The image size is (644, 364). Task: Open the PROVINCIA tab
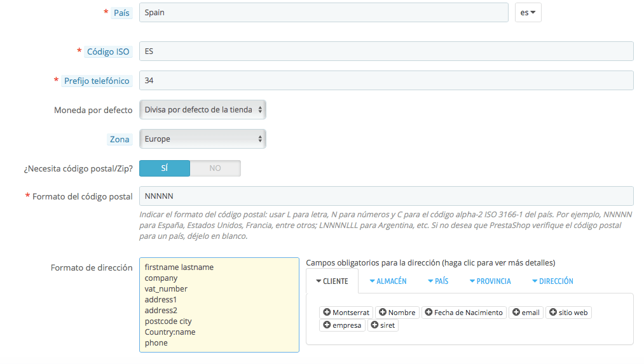(490, 281)
